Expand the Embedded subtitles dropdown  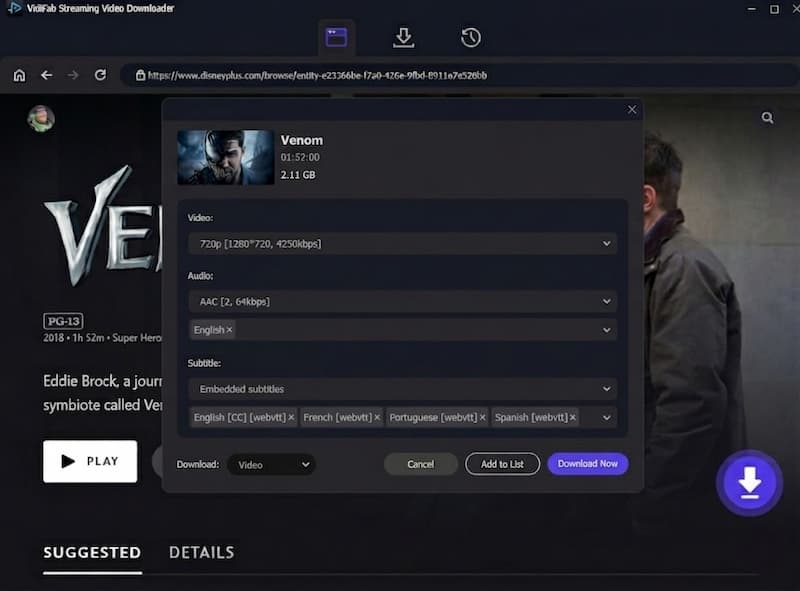pos(403,389)
